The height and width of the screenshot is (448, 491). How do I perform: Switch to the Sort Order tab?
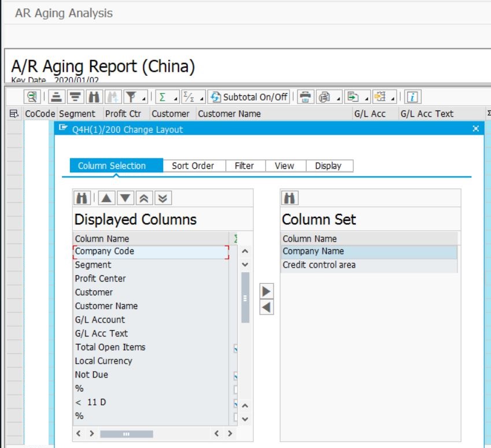click(x=193, y=166)
